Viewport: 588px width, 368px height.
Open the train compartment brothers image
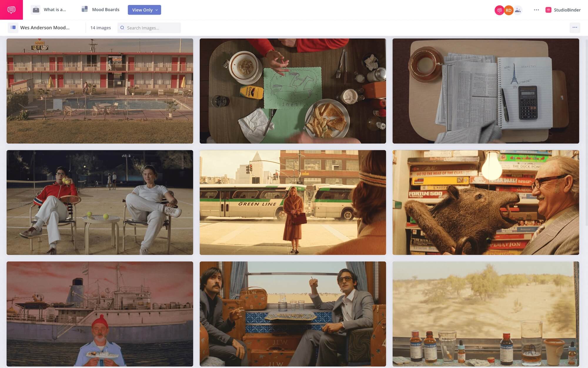pyautogui.click(x=293, y=314)
